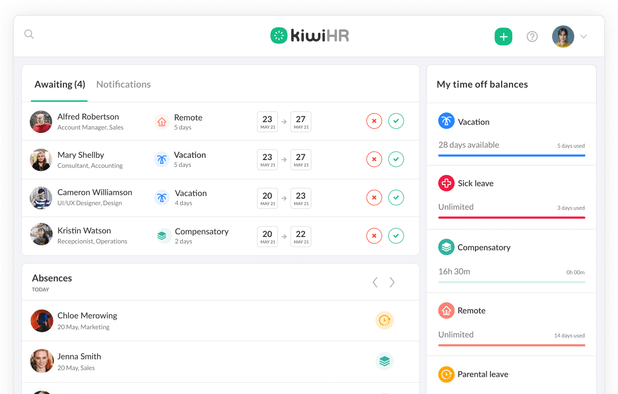Click Jenna Smith's compensatory icon
Viewport: 618px width, 394px height.
point(384,361)
